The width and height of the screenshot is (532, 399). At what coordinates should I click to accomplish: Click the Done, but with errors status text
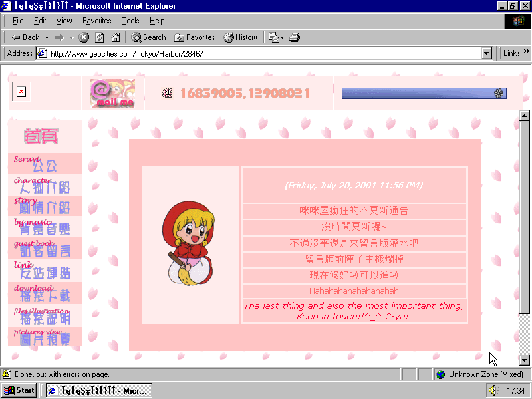[62, 374]
